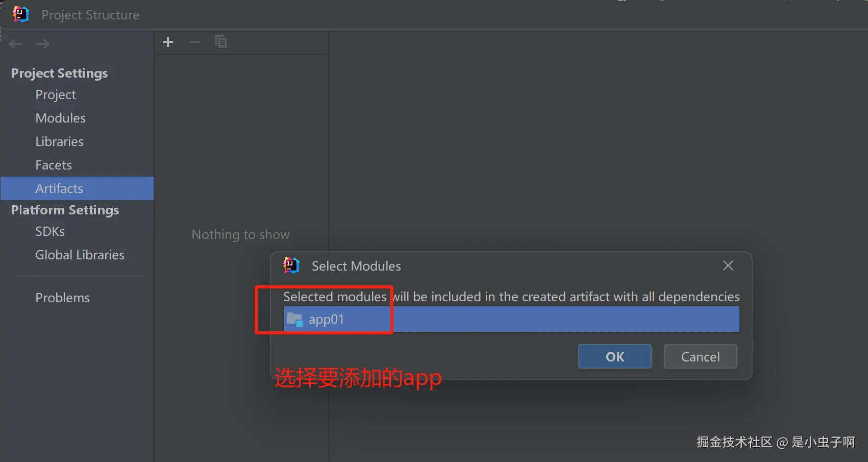Close the Select Modules dialog
Viewport: 868px width, 462px height.
click(728, 265)
